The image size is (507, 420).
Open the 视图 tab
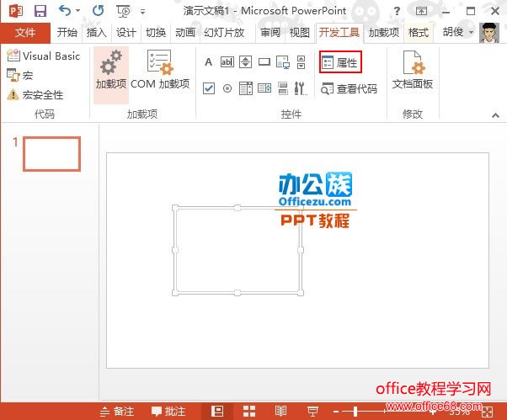pyautogui.click(x=300, y=32)
